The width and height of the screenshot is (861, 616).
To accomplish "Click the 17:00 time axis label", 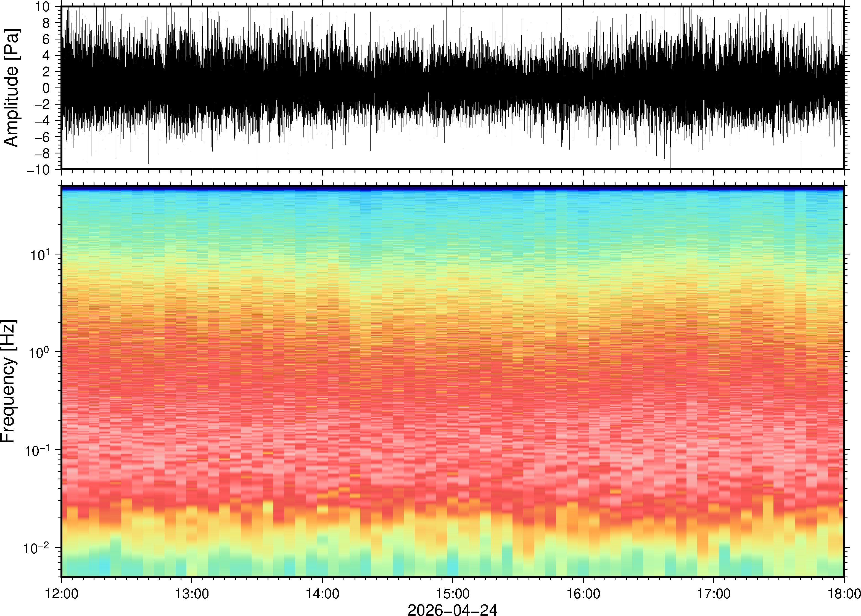I will click(713, 594).
